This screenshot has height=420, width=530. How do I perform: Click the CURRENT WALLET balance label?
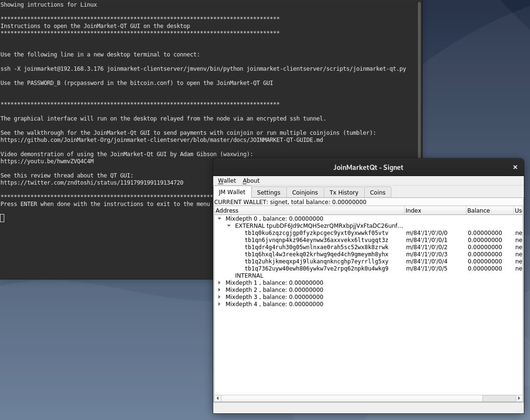coord(290,202)
